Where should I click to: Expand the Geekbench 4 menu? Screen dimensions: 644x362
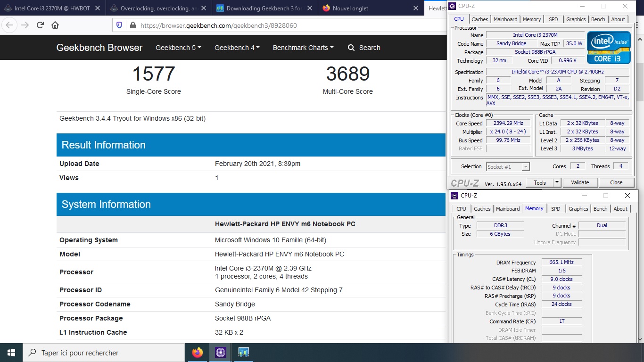tap(237, 48)
